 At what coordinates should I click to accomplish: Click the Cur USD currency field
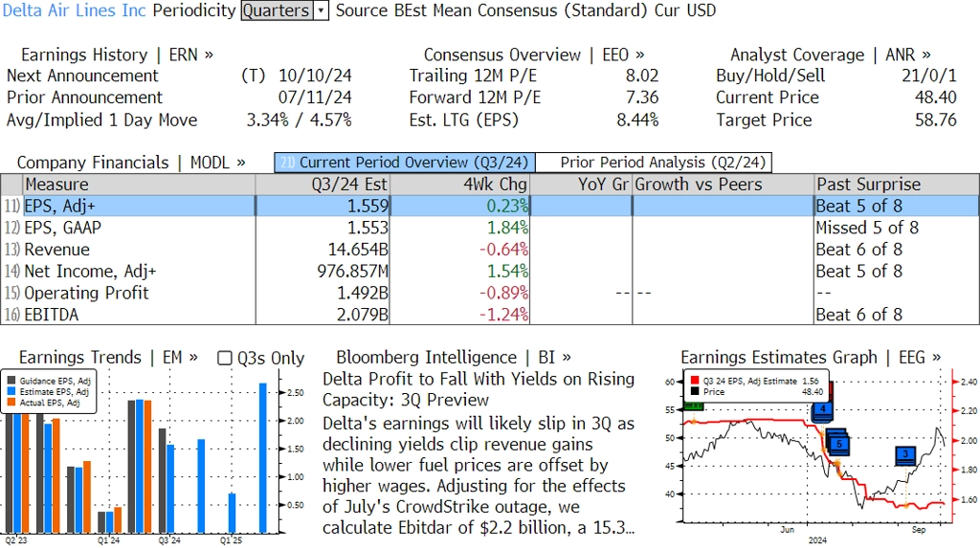pyautogui.click(x=685, y=11)
